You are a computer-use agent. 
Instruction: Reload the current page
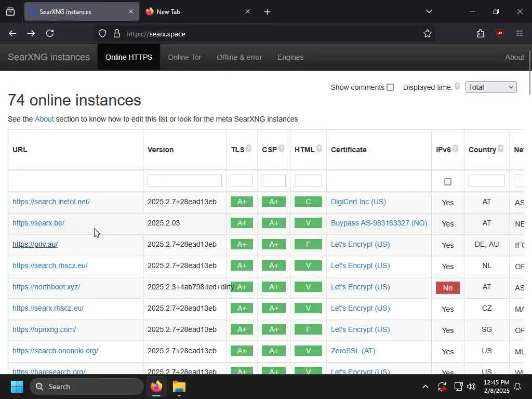click(50, 33)
